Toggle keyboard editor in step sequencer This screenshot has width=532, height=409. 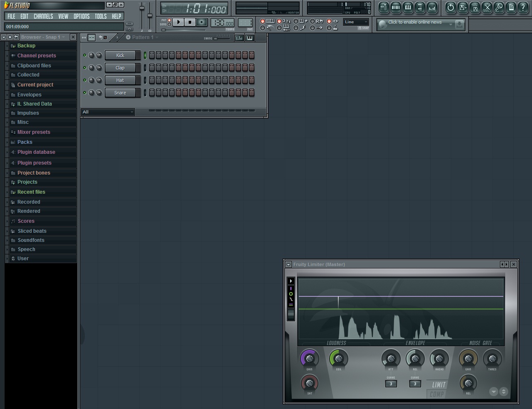249,38
